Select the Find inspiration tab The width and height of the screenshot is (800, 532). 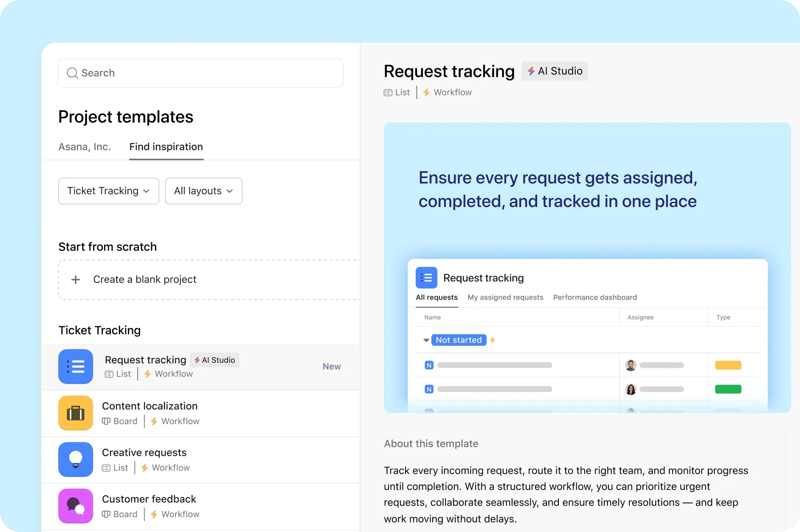pos(166,147)
